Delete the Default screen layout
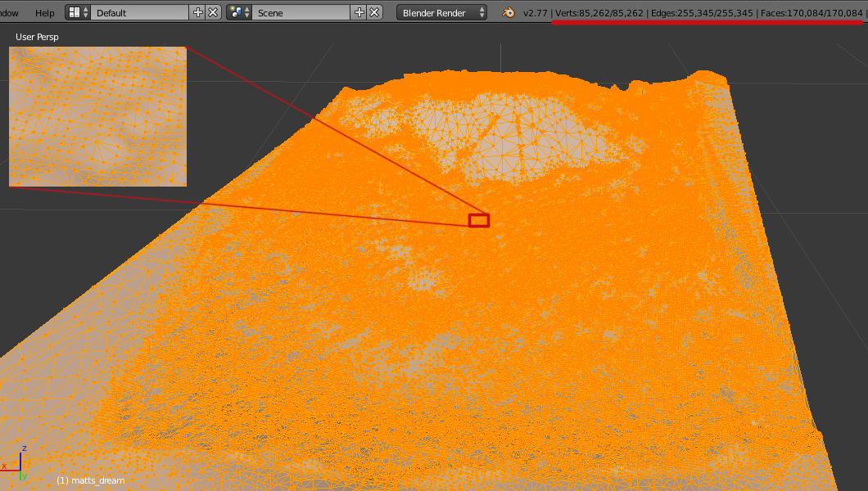 tap(213, 12)
